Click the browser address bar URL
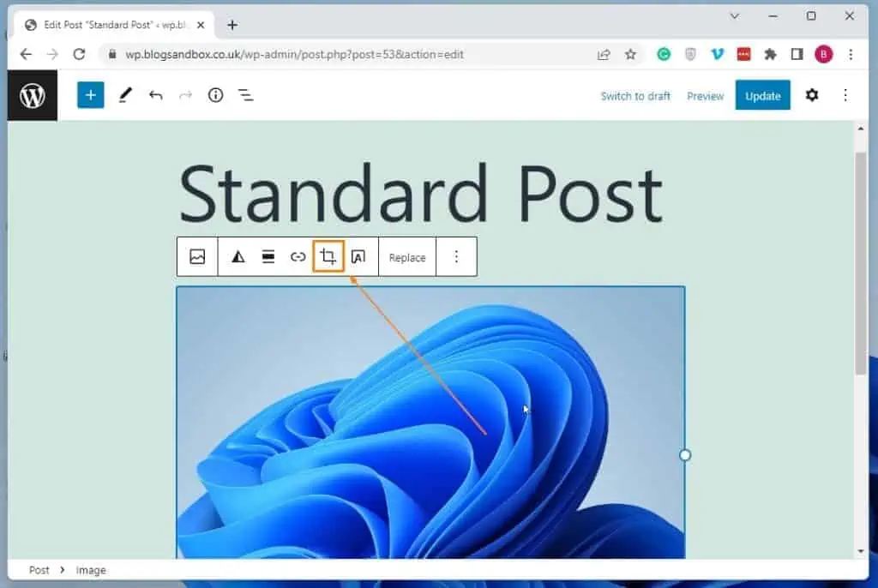 pyautogui.click(x=295, y=54)
